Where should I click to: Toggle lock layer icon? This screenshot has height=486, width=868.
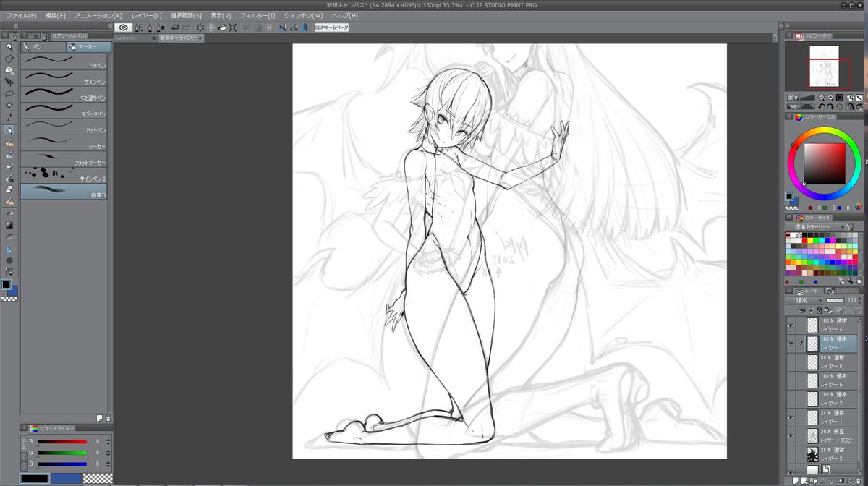click(x=819, y=310)
